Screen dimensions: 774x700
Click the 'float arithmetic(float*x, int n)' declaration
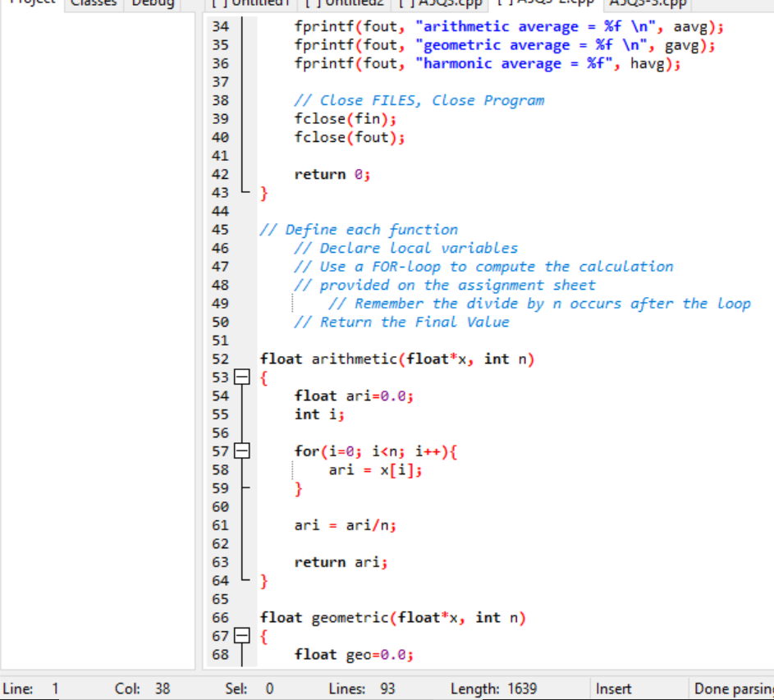click(x=397, y=359)
